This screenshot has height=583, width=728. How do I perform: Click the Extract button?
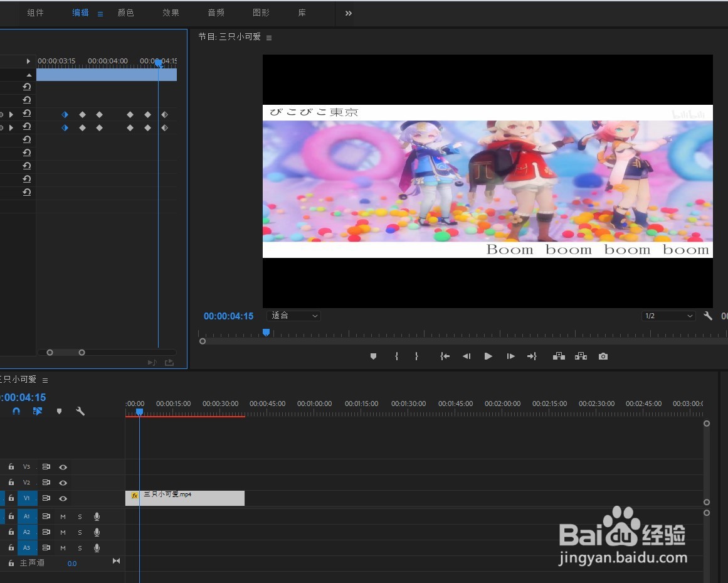[581, 356]
